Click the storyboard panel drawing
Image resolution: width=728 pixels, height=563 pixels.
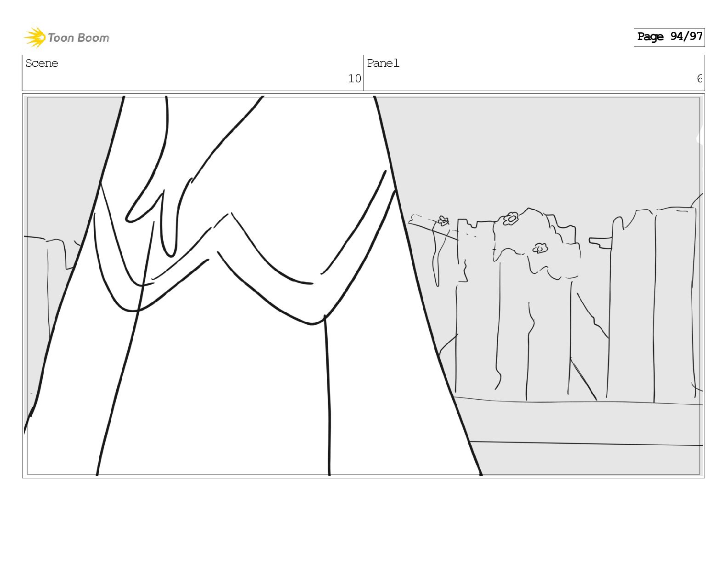[x=363, y=286]
